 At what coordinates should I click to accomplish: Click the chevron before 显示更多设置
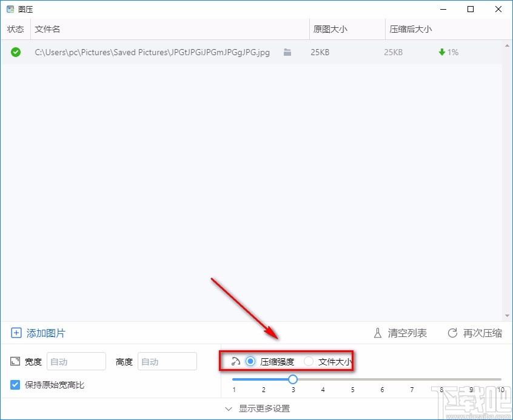(229, 410)
